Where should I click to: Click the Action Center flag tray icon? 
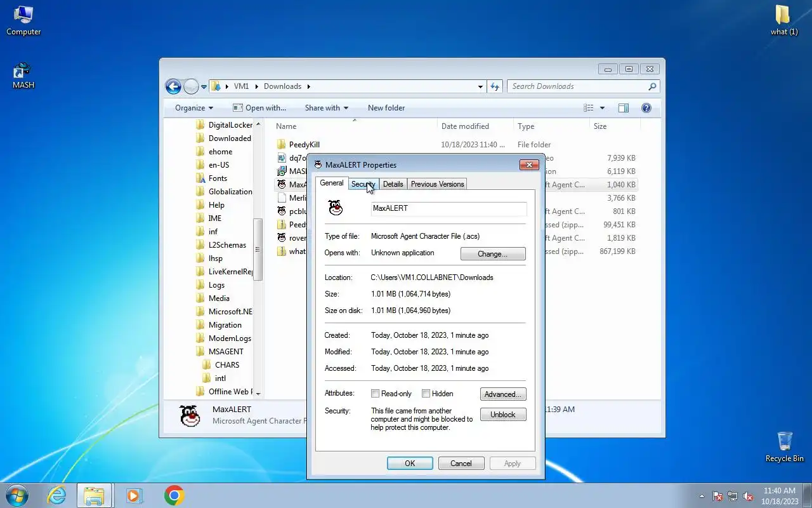(x=717, y=496)
